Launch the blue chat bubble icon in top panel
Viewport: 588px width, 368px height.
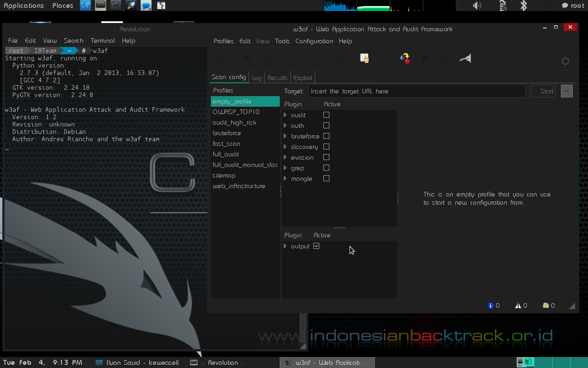coord(146,6)
